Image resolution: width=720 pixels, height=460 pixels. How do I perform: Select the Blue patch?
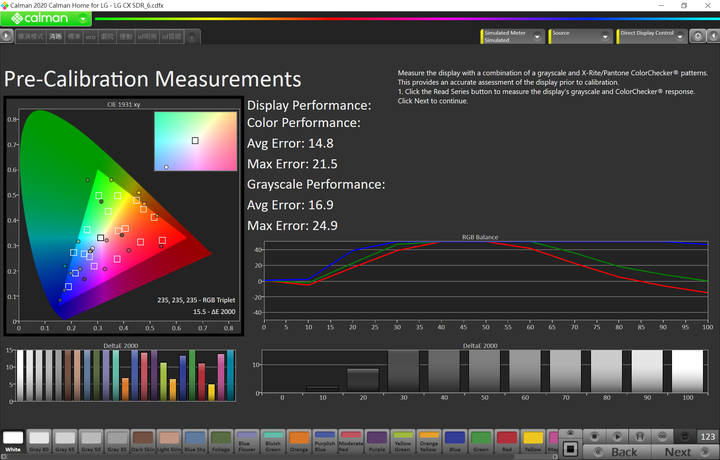(x=455, y=441)
